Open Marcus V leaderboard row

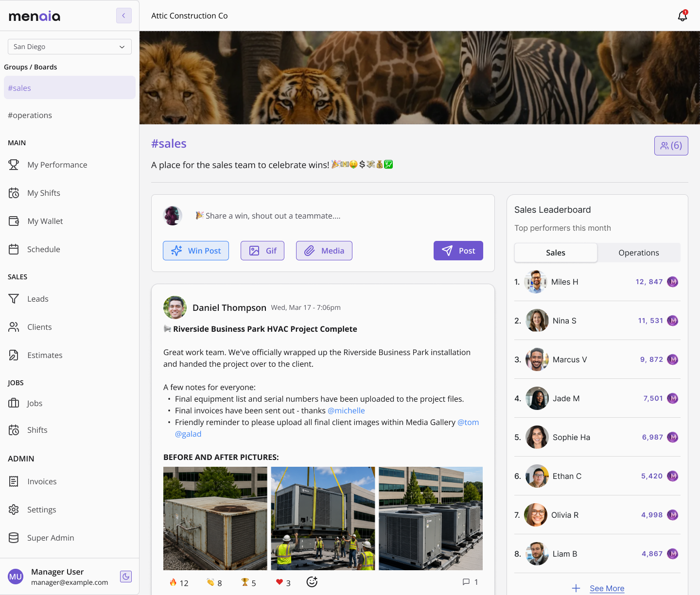pyautogui.click(x=597, y=359)
